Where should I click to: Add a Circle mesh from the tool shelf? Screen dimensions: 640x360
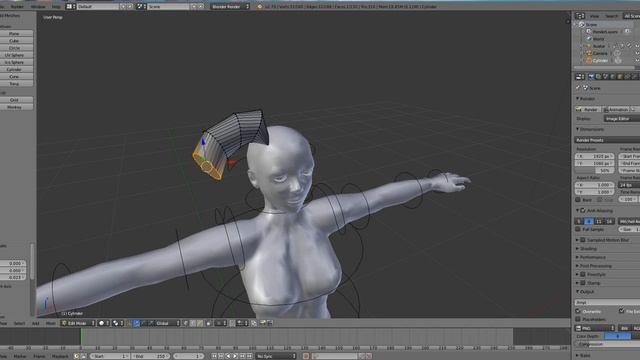[14, 48]
